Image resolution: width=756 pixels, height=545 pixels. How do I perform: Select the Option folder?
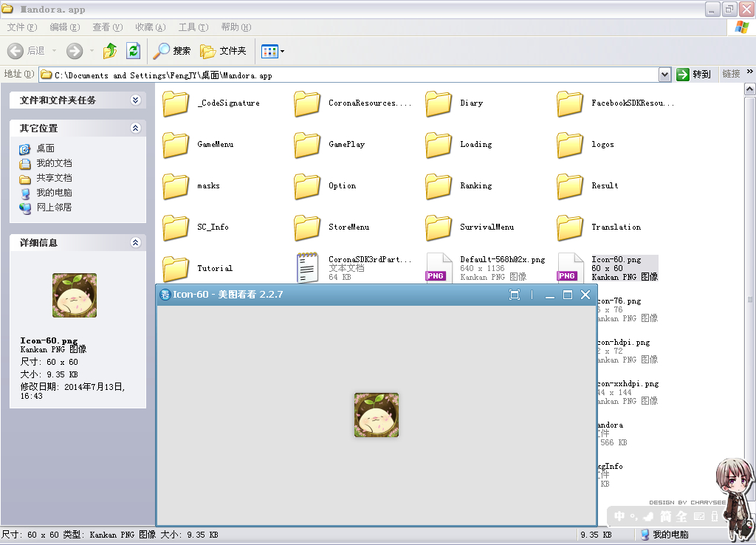[x=325, y=185]
